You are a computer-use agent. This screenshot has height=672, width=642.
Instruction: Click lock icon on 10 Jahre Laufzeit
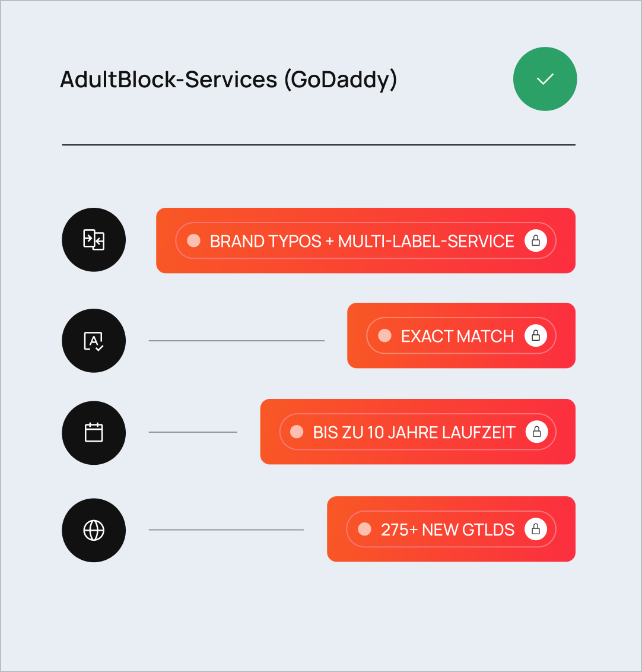[x=536, y=432]
